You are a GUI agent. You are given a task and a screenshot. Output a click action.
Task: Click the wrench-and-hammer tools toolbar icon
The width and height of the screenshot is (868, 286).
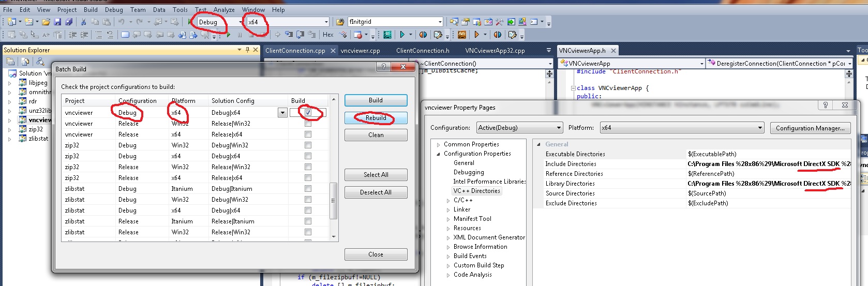[499, 22]
